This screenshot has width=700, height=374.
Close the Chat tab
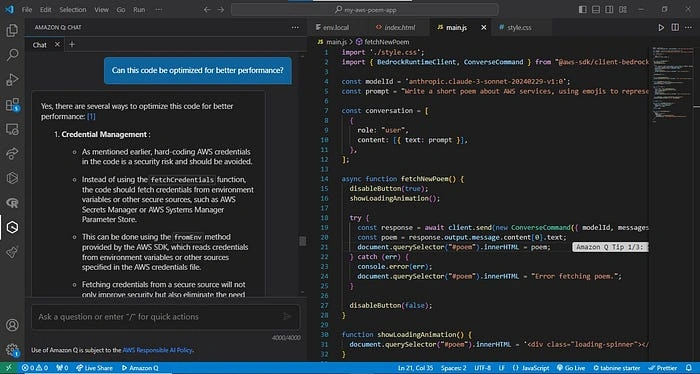pos(57,45)
